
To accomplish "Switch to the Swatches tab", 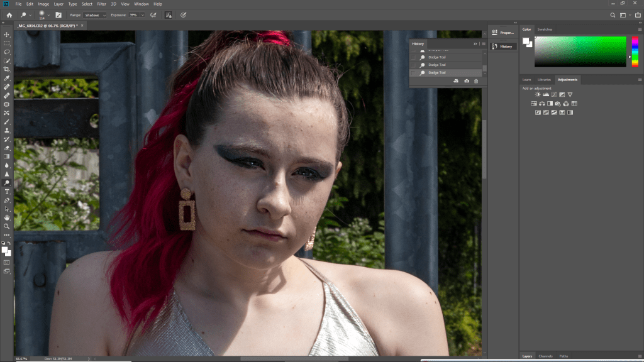I will tap(545, 30).
